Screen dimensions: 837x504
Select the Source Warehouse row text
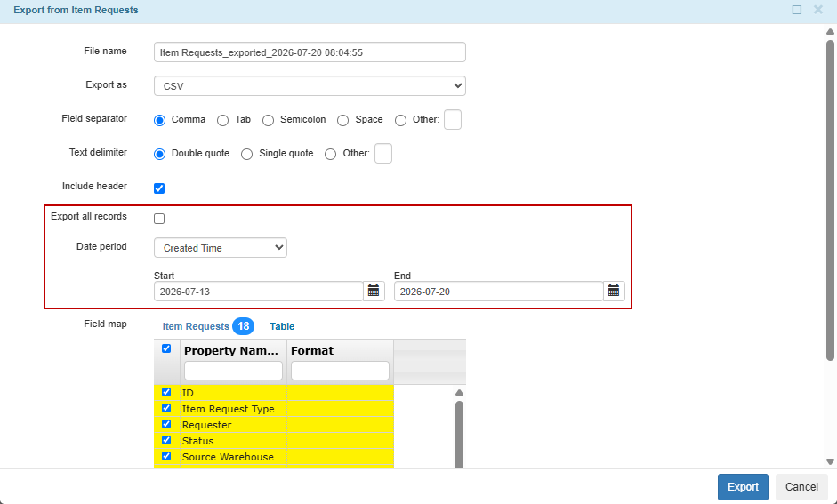(x=228, y=457)
